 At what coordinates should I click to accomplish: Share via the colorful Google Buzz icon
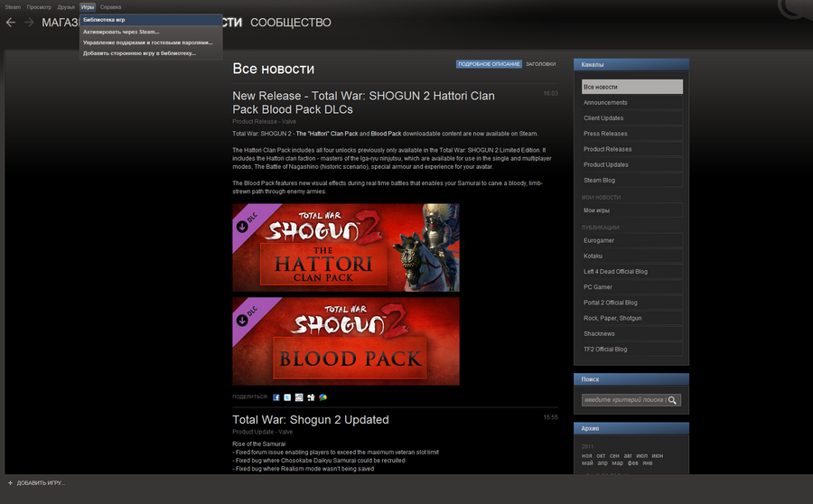[x=323, y=397]
